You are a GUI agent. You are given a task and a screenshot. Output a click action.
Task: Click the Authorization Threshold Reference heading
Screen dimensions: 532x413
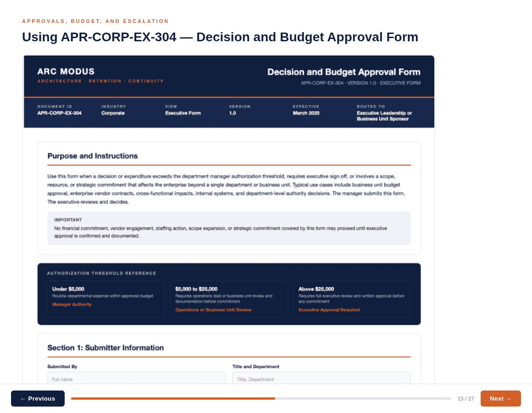[x=101, y=273]
